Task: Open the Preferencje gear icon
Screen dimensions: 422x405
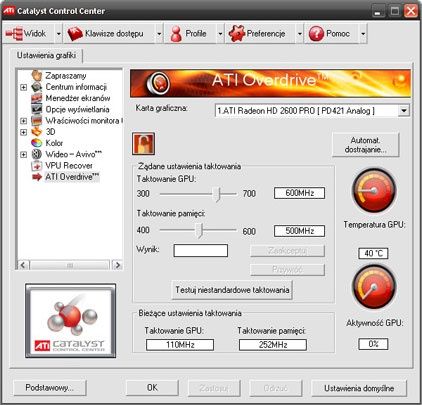Action: (237, 34)
